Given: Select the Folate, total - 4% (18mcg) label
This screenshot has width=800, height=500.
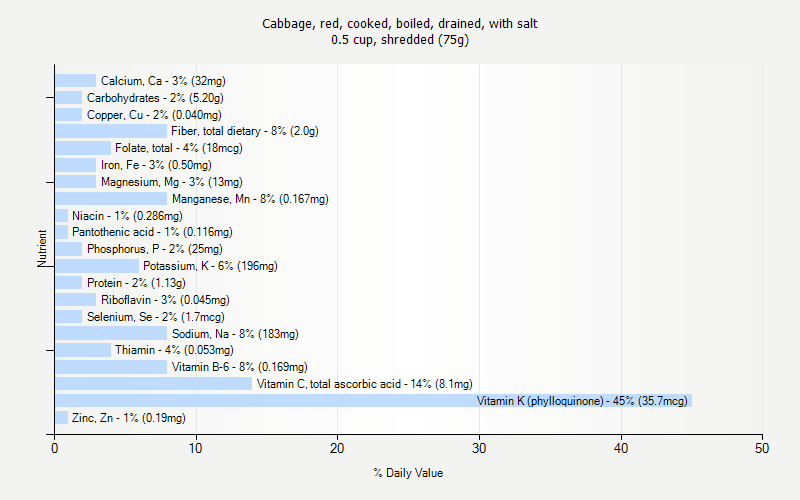Looking at the screenshot, I should (179, 148).
